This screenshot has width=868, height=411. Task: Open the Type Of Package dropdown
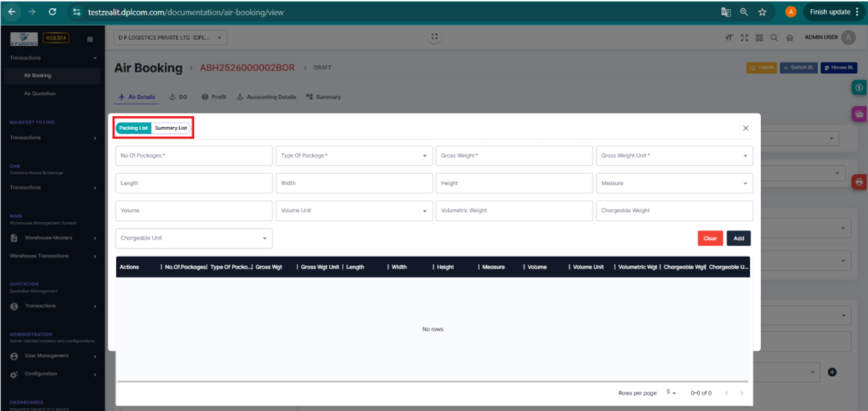354,156
